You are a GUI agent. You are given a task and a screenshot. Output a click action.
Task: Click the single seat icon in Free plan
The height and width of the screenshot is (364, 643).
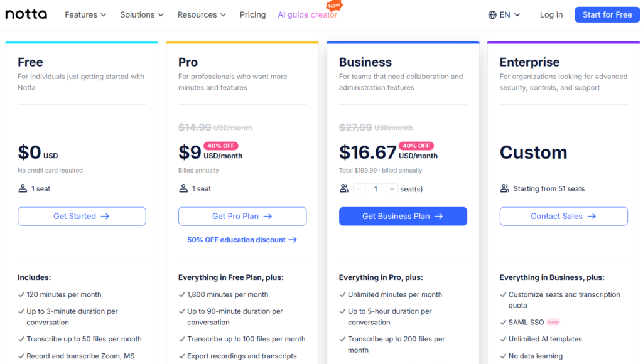click(23, 188)
